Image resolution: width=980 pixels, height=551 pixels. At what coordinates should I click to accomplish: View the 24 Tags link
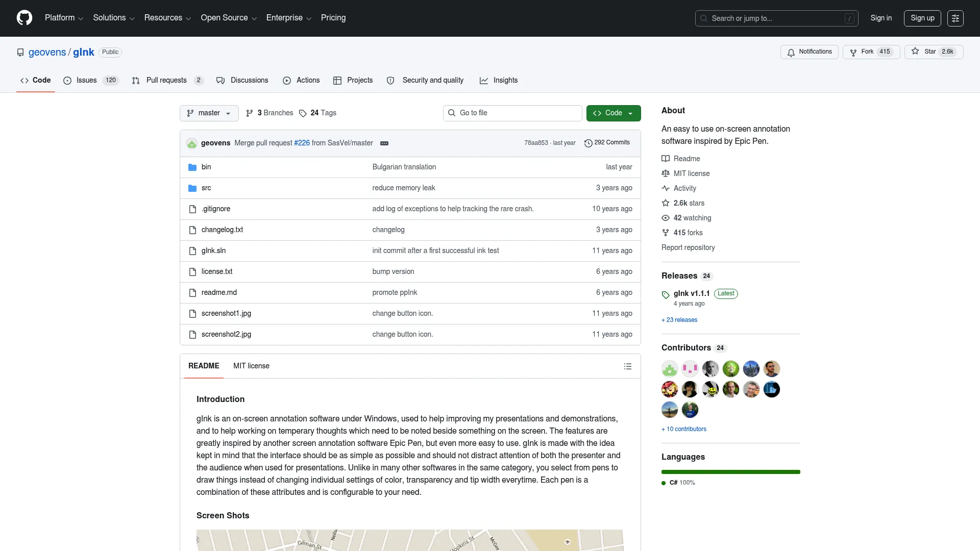(317, 113)
